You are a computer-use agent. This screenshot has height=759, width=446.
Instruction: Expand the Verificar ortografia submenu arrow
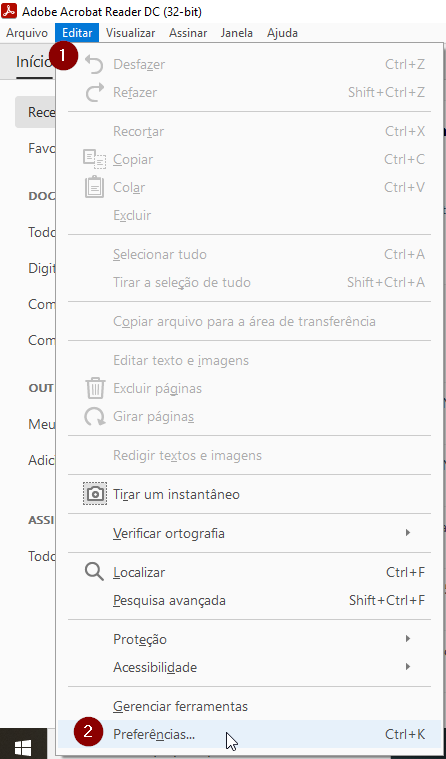[x=408, y=533]
